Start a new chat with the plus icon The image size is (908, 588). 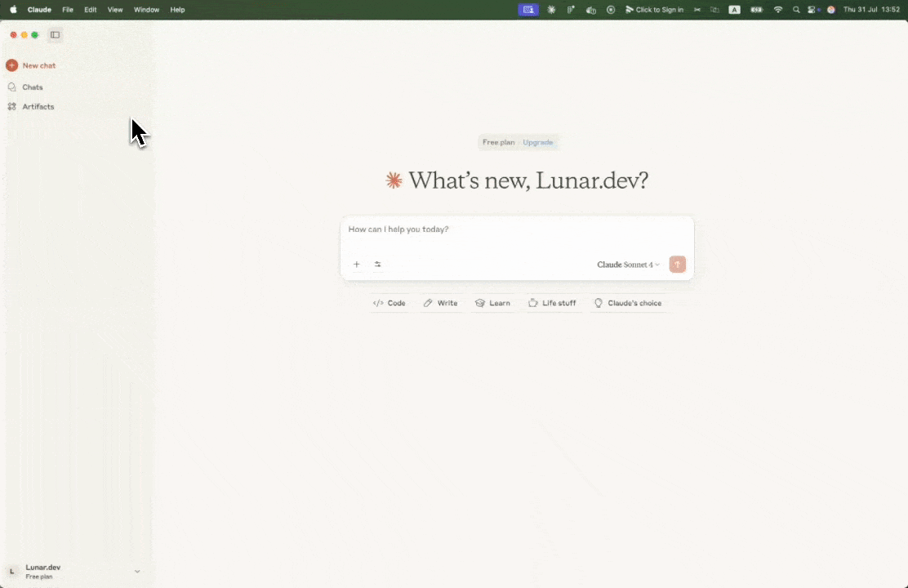click(x=11, y=65)
